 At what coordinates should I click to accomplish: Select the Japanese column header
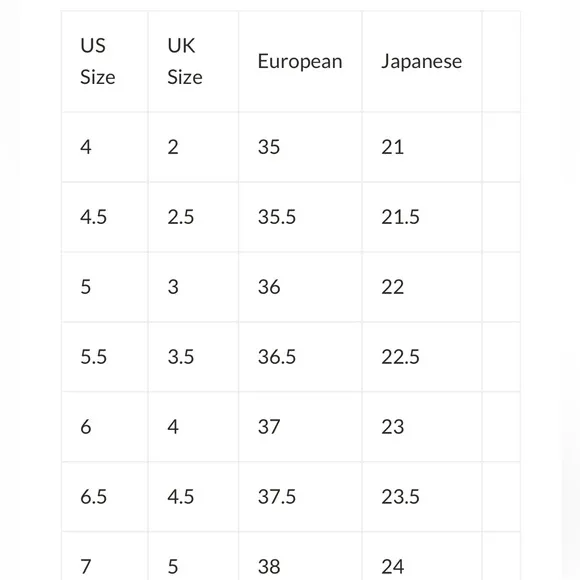tap(422, 61)
